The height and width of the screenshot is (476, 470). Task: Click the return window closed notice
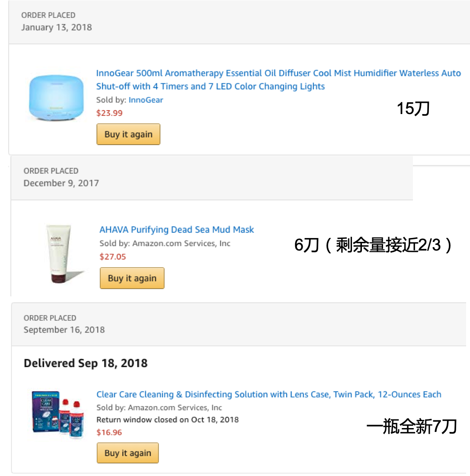167,419
